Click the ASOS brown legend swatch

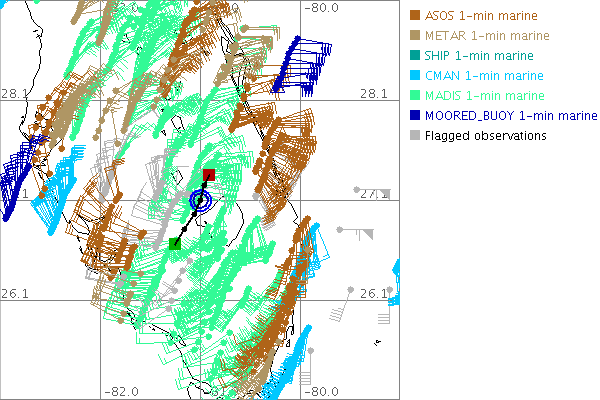[415, 16]
